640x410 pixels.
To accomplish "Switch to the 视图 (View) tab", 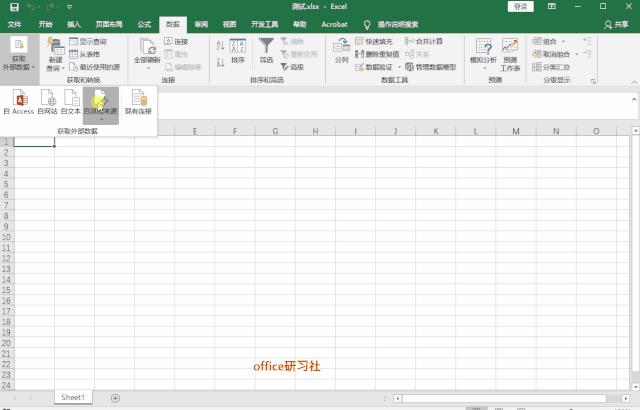I will tap(229, 24).
